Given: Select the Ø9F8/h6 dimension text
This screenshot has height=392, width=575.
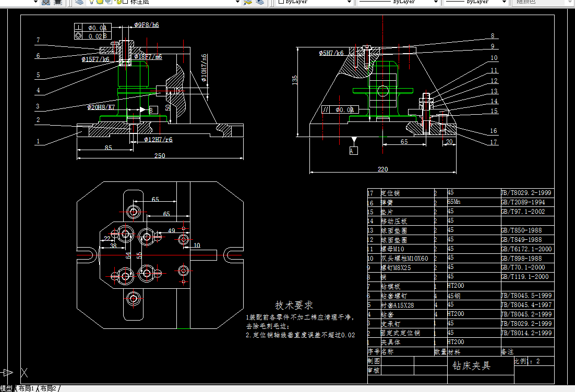Looking at the screenshot, I should coord(147,25).
